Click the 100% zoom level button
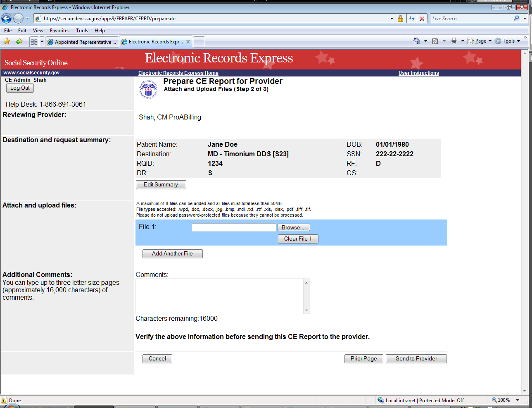 [501, 400]
